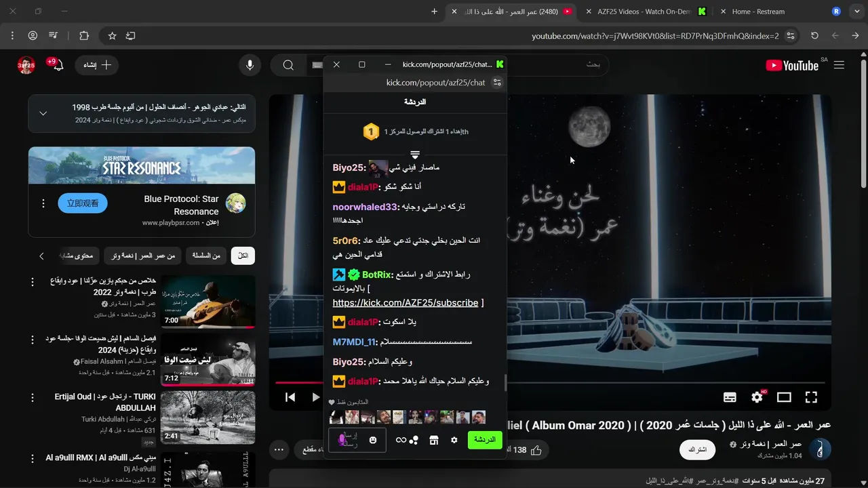Open Chrome profile icon in toolbar
This screenshot has height=488, width=868.
click(x=33, y=35)
